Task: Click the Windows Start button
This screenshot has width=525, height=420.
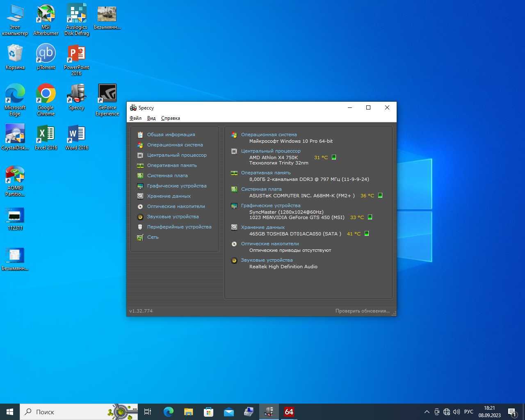Action: [10, 412]
